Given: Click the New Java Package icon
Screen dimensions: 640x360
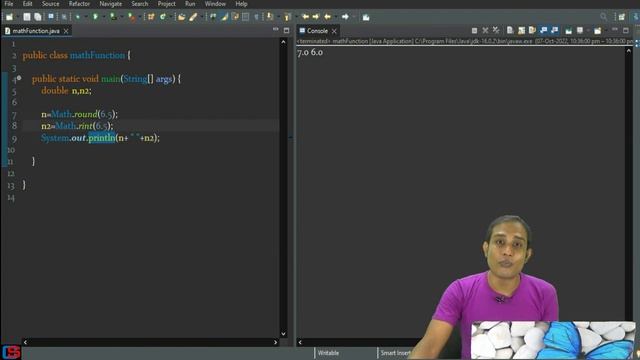Looking at the screenshot, I should [x=151, y=17].
